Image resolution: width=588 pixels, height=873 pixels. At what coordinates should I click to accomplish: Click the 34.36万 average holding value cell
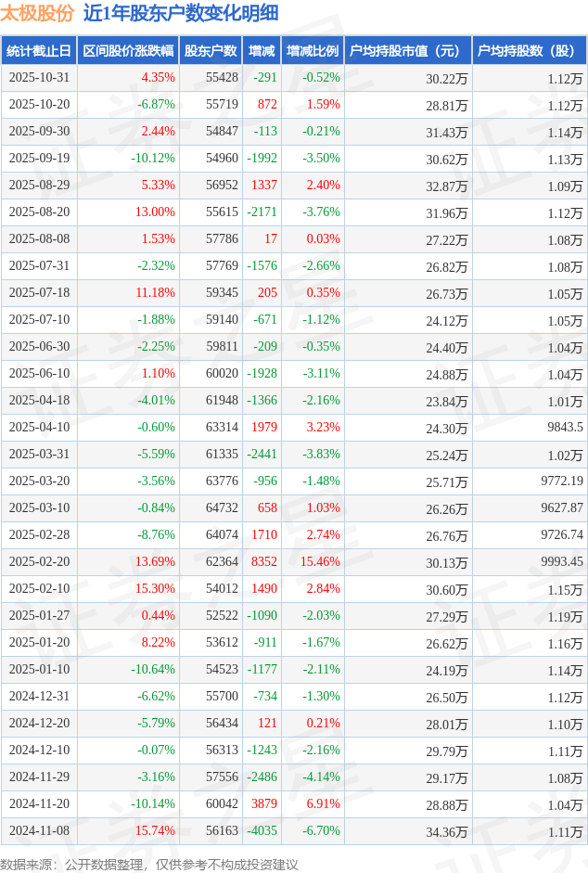[x=446, y=831]
